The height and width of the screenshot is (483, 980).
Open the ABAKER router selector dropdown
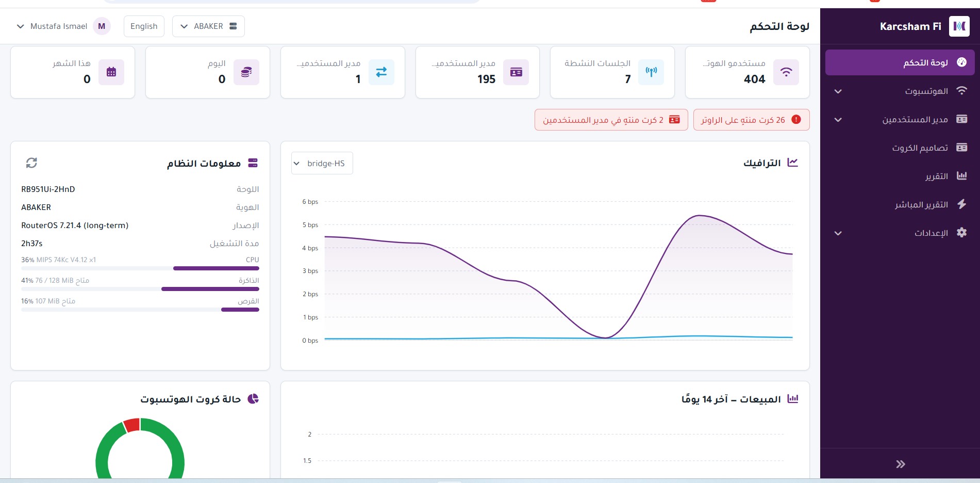pos(208,26)
